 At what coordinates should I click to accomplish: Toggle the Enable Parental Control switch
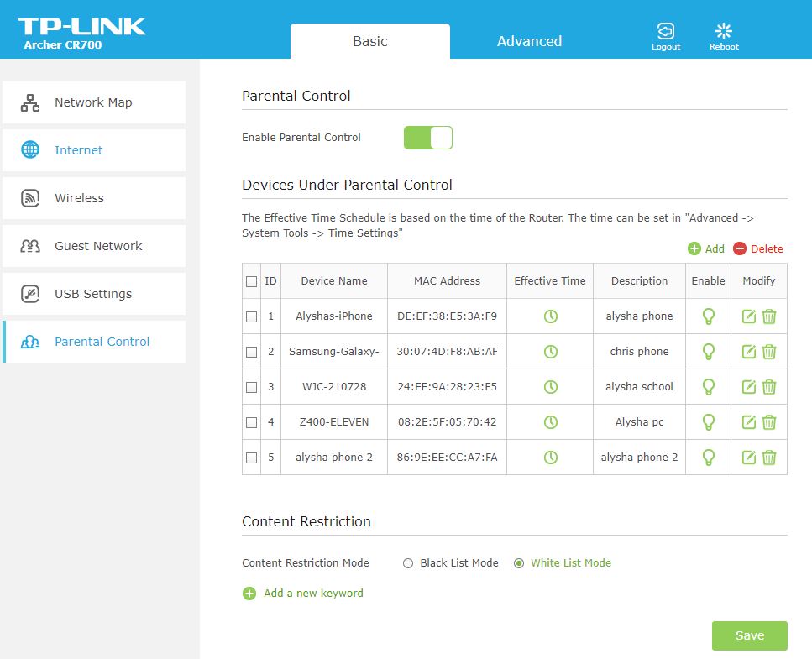coord(428,138)
